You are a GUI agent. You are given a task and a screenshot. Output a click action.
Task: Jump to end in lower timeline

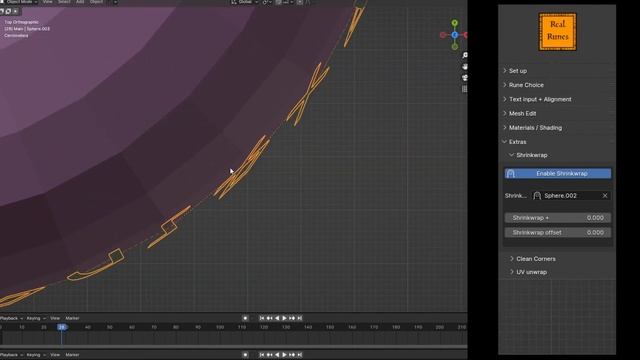300,355
